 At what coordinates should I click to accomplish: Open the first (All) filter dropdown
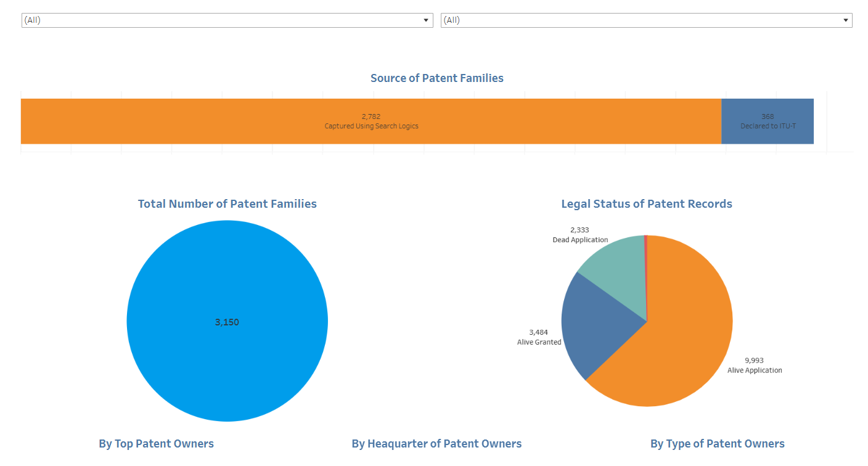point(227,20)
